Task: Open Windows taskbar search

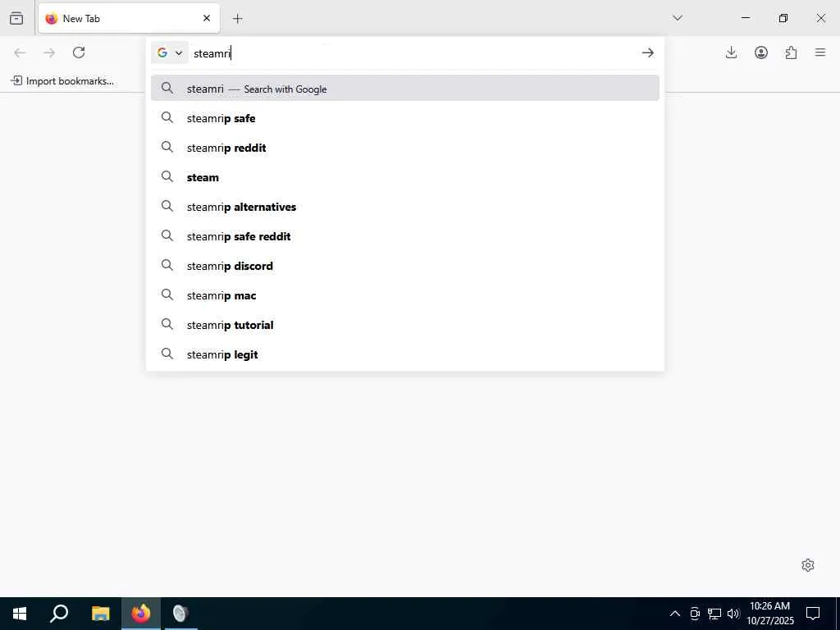Action: (59, 614)
